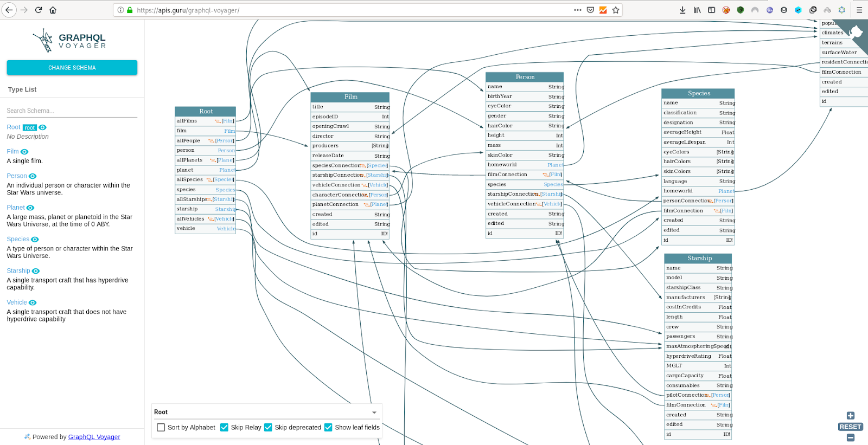Screen dimensions: 868x445
Task: Click birthYear field in Person node
Action: point(525,96)
